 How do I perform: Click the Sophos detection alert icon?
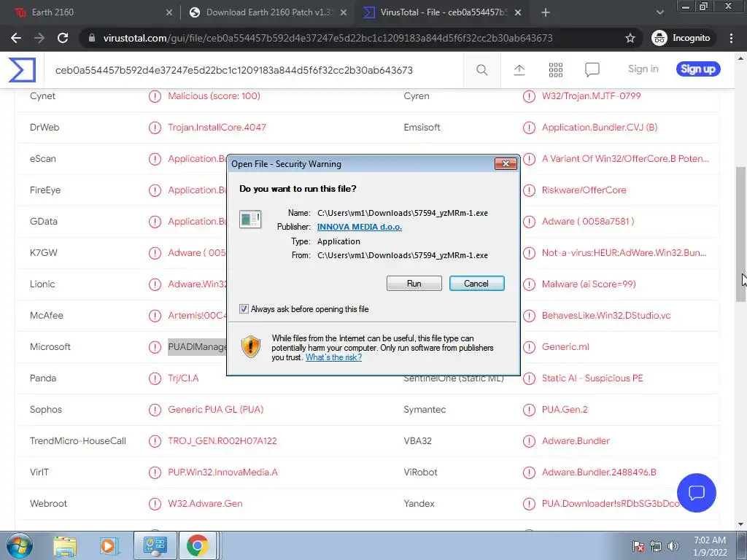click(x=155, y=410)
